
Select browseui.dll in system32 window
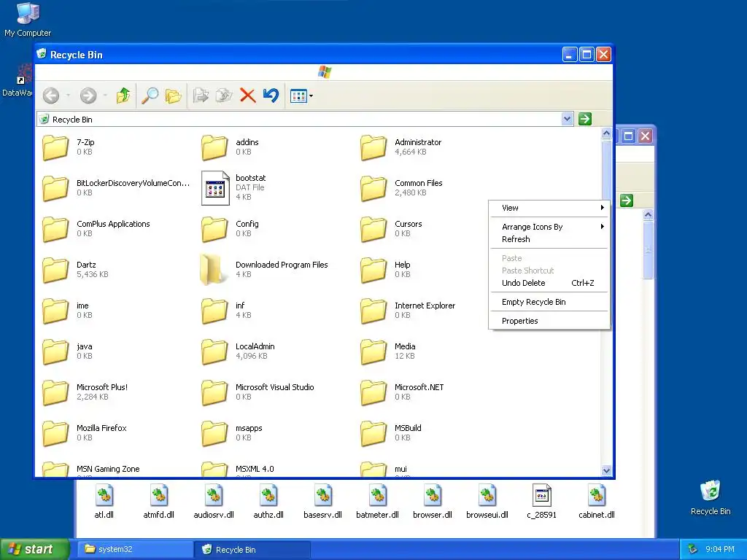tap(487, 501)
